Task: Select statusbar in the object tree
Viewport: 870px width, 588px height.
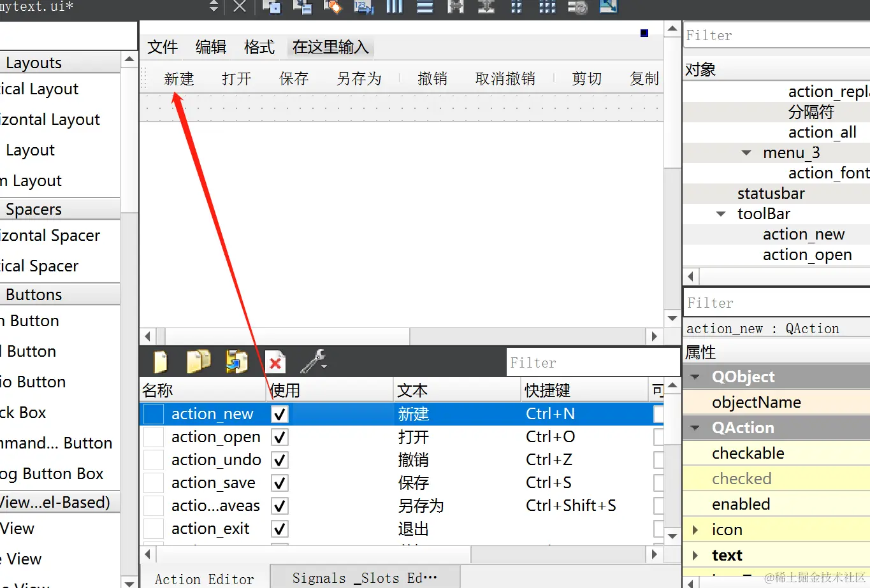Action: coord(771,194)
